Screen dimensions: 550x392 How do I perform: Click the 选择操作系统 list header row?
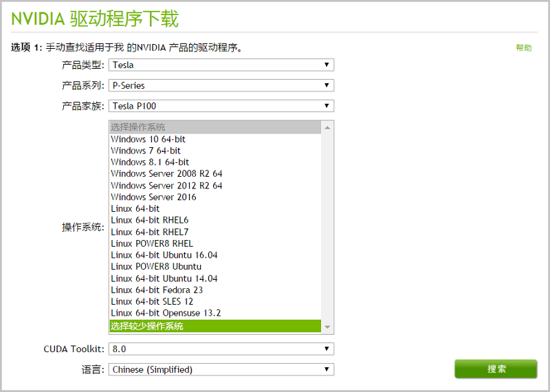tap(215, 127)
